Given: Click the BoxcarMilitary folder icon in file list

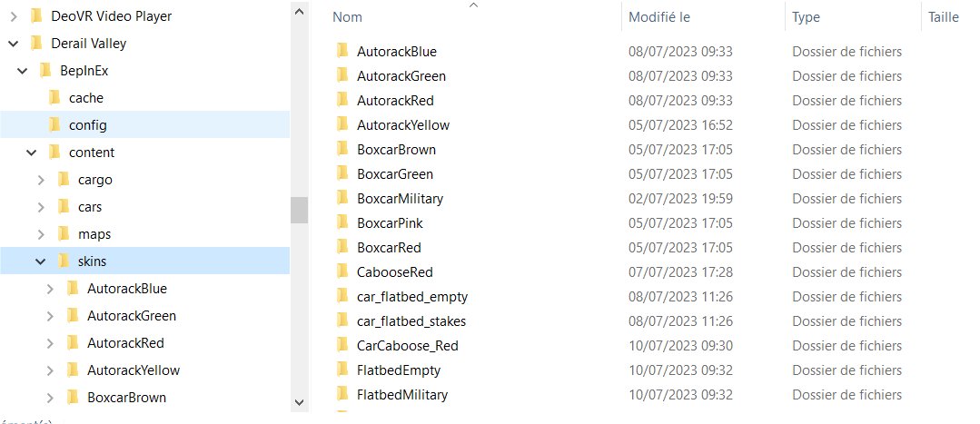Looking at the screenshot, I should [342, 198].
